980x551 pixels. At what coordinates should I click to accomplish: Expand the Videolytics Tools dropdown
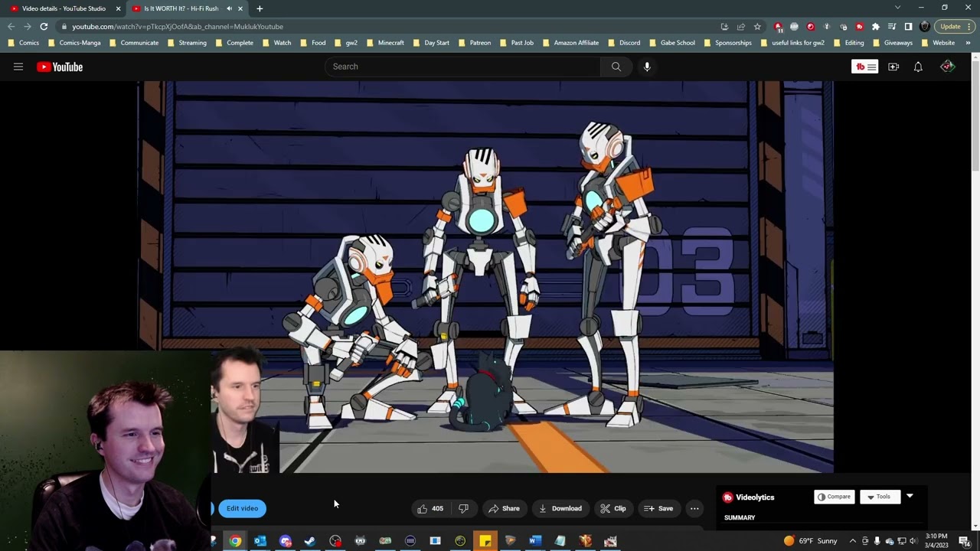[879, 497]
